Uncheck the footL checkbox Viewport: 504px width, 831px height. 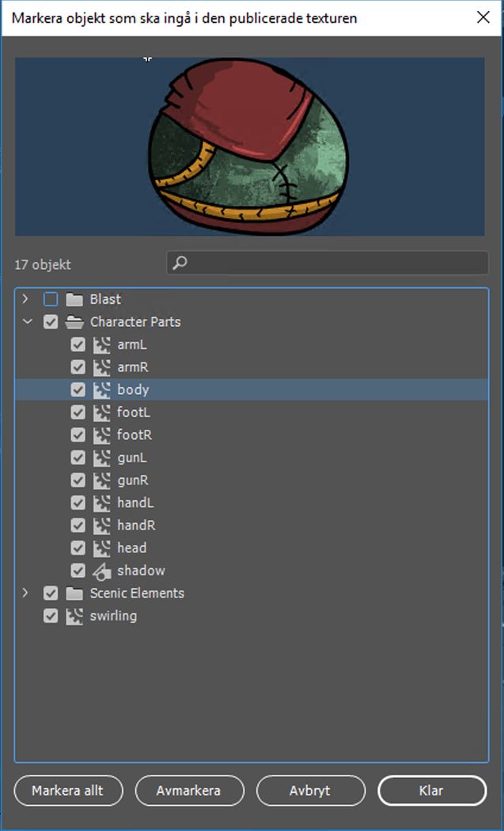78,412
